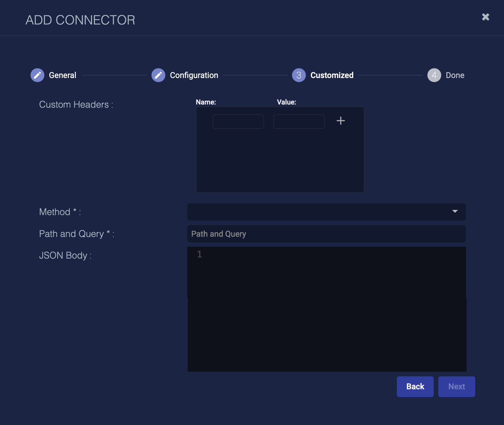Click the Configuration step pencil icon
504x425 pixels.
point(158,75)
